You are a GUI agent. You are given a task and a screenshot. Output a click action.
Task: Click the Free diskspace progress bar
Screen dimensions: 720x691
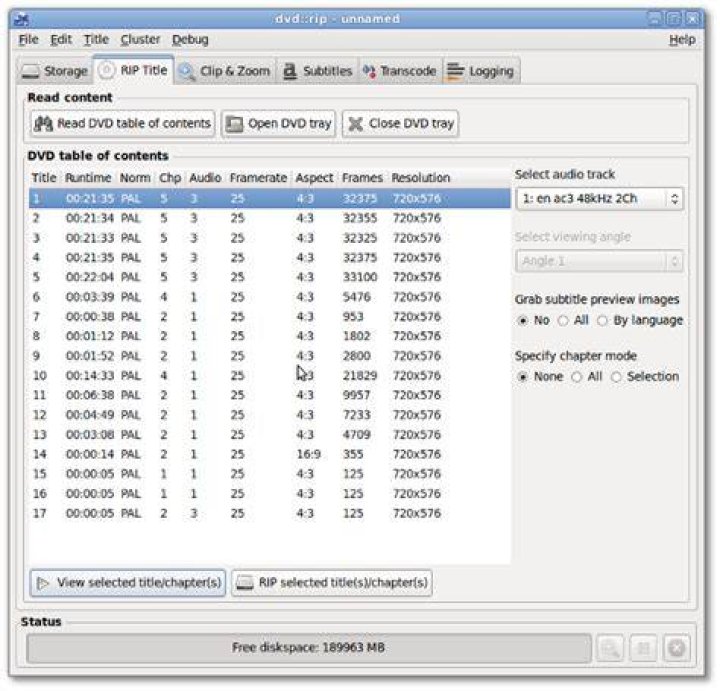coord(309,648)
